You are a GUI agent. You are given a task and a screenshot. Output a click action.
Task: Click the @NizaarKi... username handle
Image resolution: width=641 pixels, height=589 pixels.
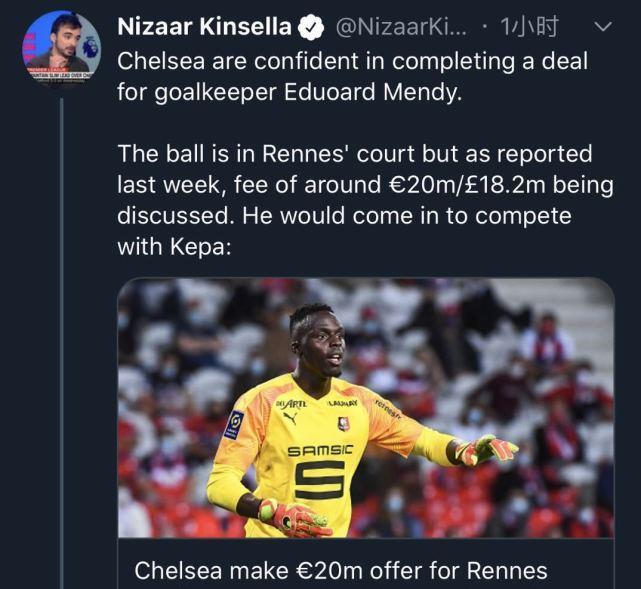(x=401, y=27)
